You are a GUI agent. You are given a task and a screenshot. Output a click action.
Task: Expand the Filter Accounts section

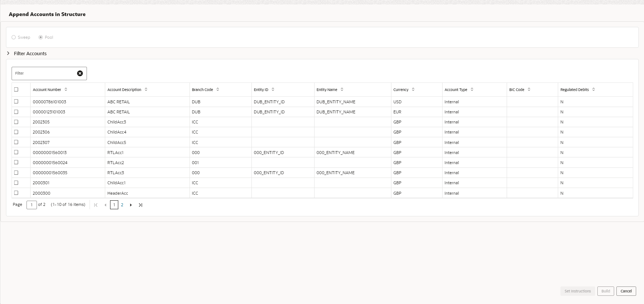click(x=8, y=53)
